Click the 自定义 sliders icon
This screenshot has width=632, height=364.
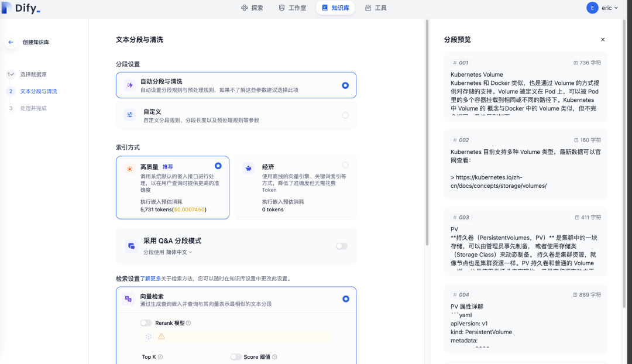coord(130,115)
